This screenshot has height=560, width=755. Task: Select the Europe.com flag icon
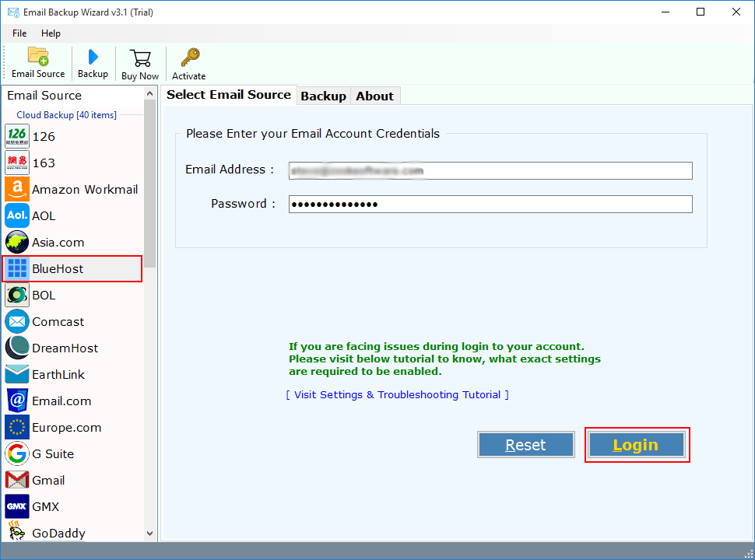(17, 427)
